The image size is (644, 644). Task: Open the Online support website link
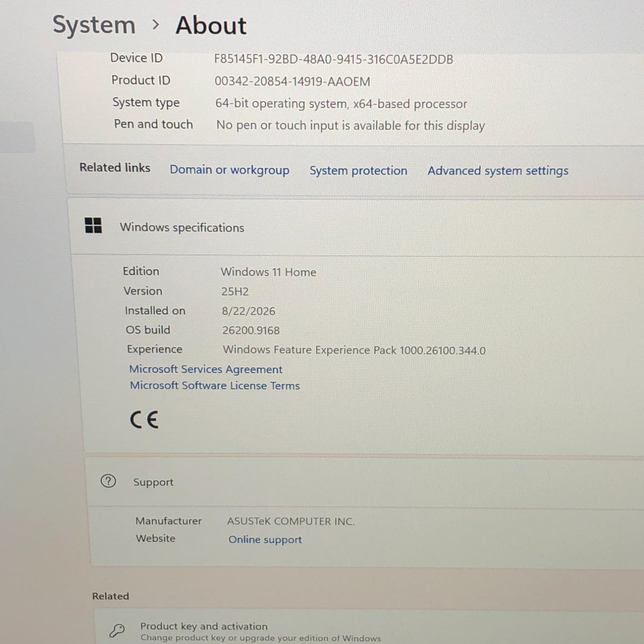pos(265,539)
